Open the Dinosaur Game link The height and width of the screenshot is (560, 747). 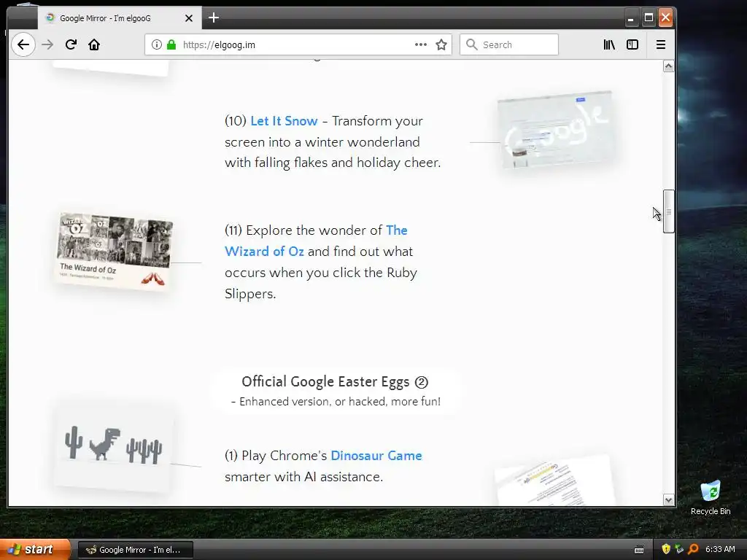click(376, 456)
